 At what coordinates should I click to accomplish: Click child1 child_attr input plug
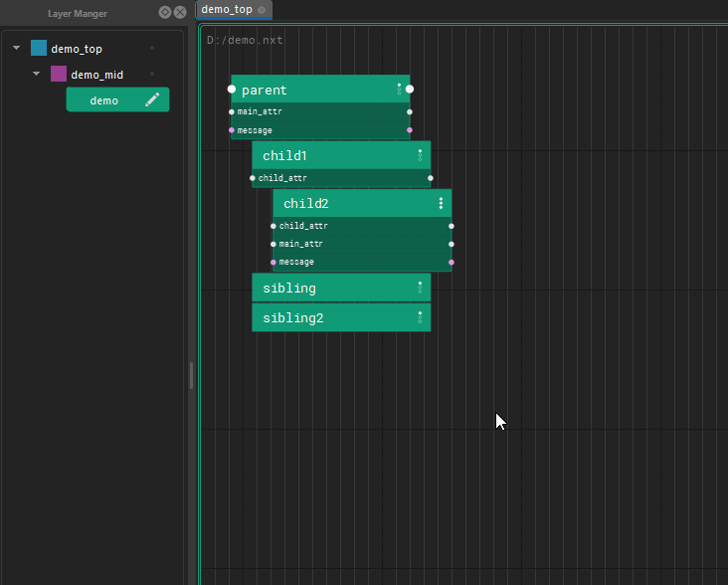[x=252, y=178]
